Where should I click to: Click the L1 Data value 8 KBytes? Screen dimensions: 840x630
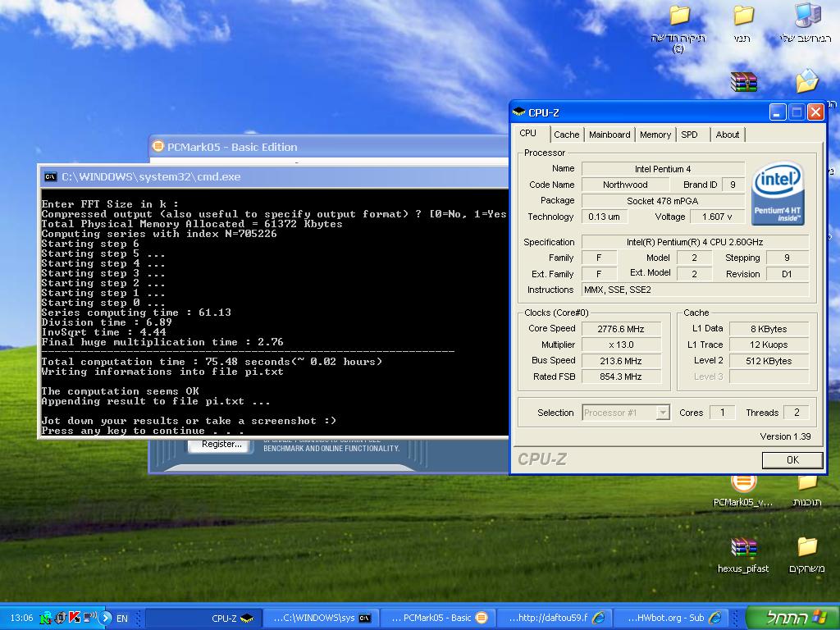(769, 329)
